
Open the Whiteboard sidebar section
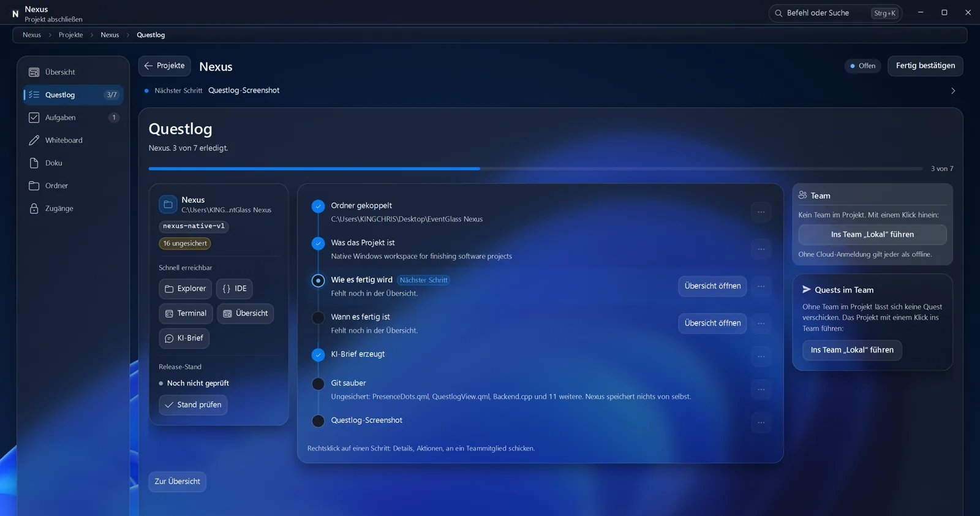[73, 140]
